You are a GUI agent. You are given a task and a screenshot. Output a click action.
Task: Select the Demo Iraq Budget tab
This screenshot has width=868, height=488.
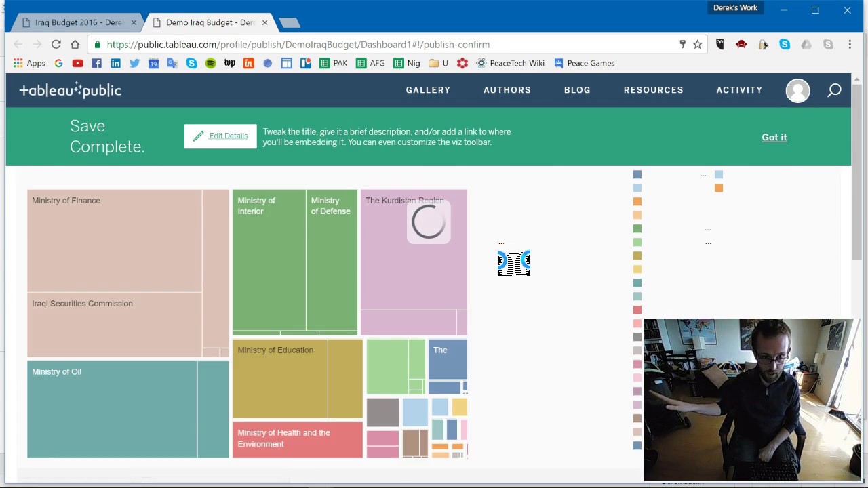[210, 22]
